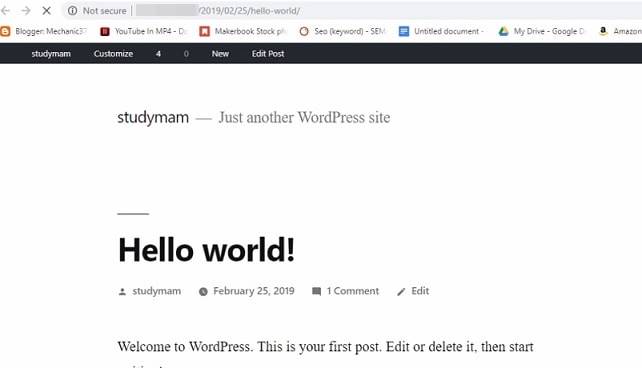Open the Seo (keyword) SEM bookmark
Image resolution: width=642 pixels, height=368 pixels.
342,31
